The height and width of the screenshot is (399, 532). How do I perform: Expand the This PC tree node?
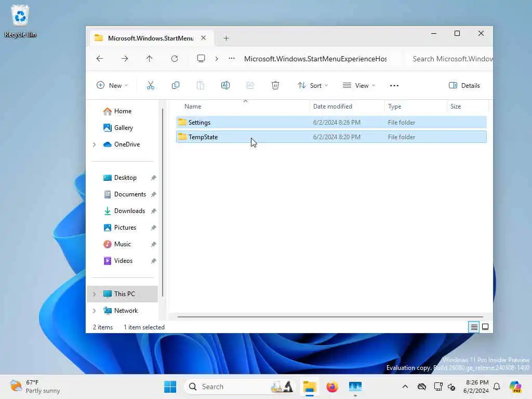[95, 294]
